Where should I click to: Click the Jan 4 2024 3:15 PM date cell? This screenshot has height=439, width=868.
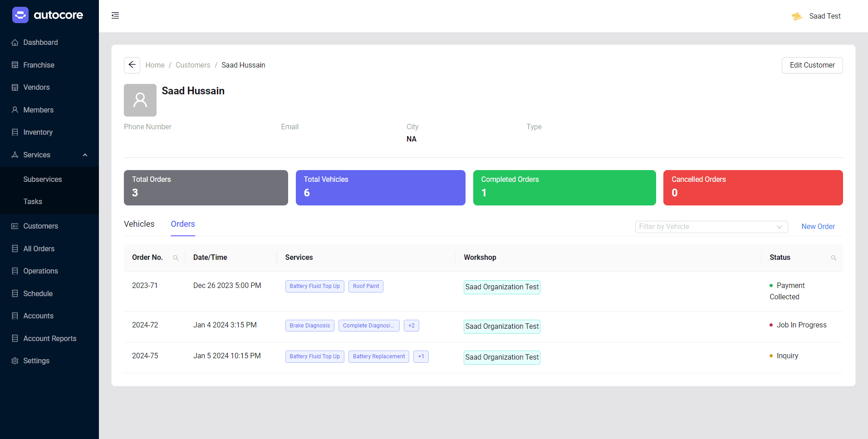225,325
